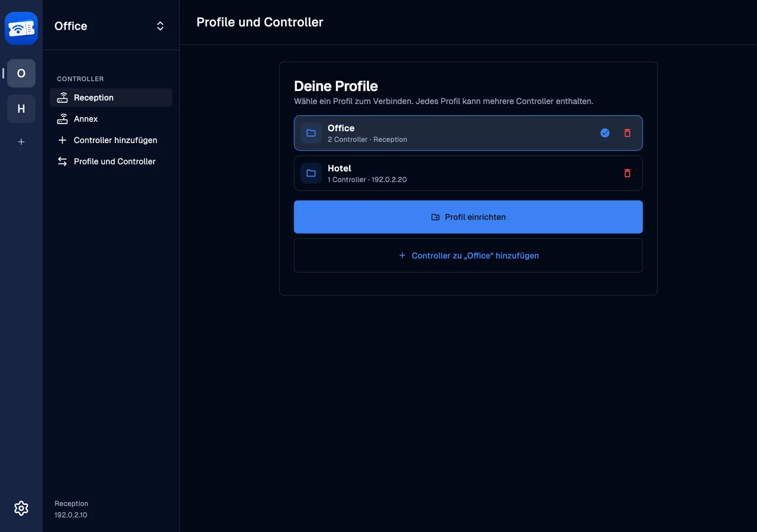Image resolution: width=757 pixels, height=532 pixels.
Task: Click the CONTROLLER section label
Action: click(80, 79)
